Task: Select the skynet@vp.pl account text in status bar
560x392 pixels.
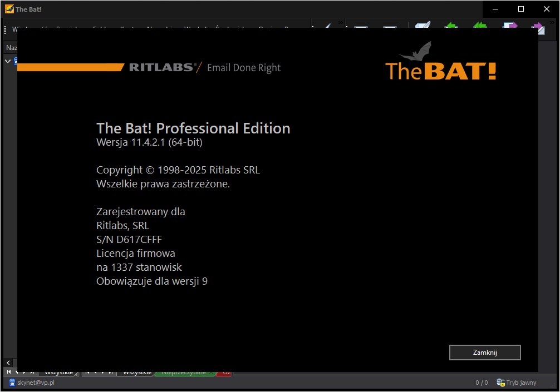Action: (x=36, y=383)
